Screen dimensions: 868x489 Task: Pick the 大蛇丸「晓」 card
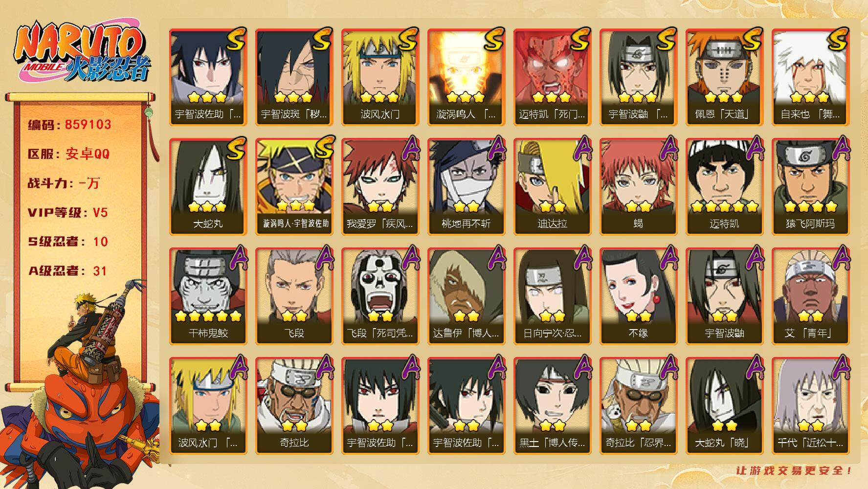pyautogui.click(x=724, y=405)
